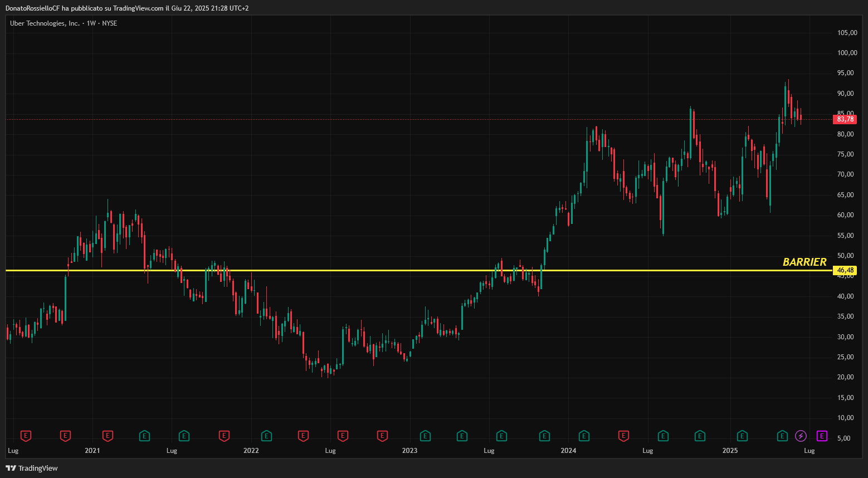Select green earnings marker just after 2022 label
The width and height of the screenshot is (868, 478).
[x=266, y=436]
